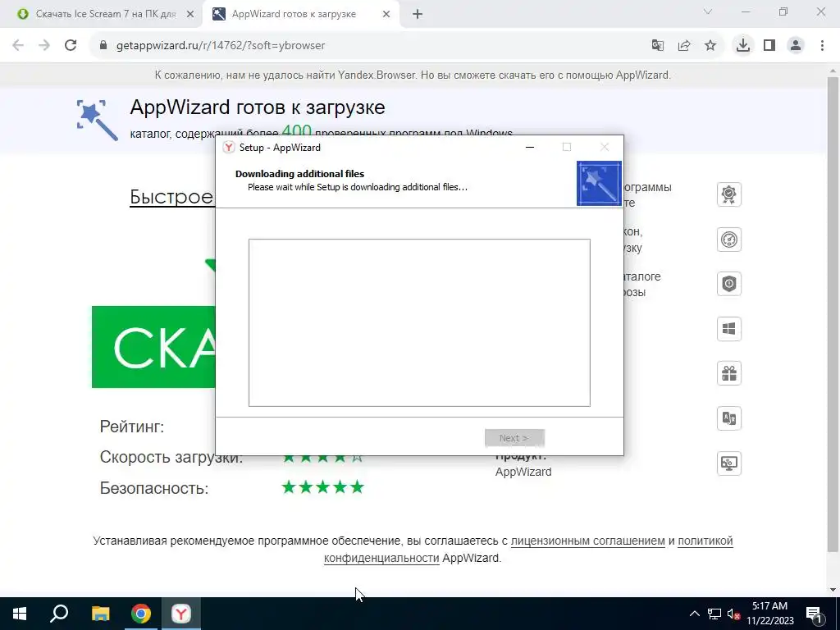Close the Ice Scream 7 tab

(190, 15)
